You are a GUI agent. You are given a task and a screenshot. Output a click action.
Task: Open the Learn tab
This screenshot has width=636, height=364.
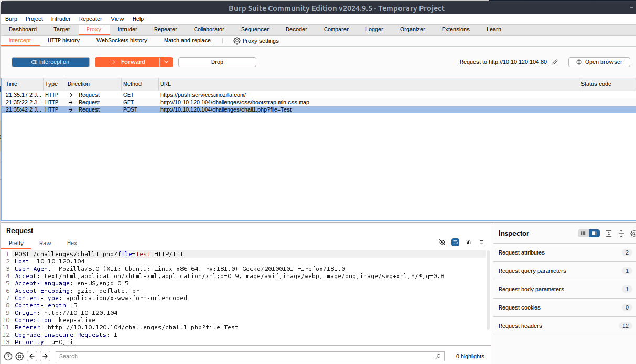tap(493, 29)
